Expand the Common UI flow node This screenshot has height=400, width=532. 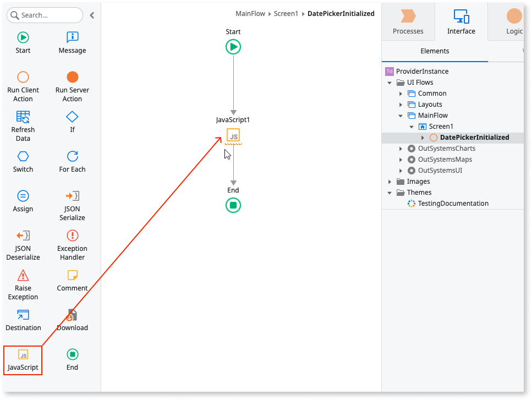401,93
